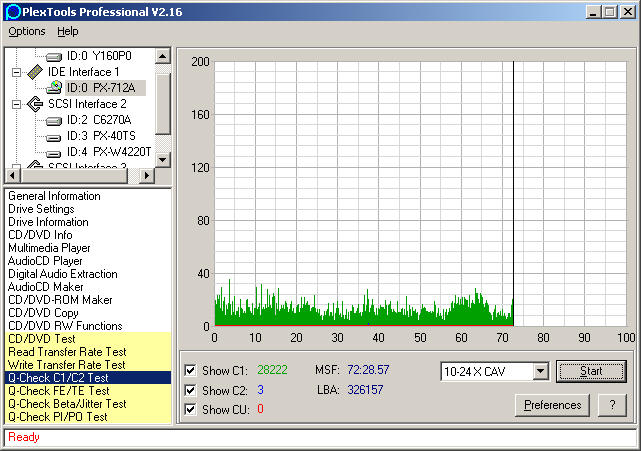Click the C2 count value 3
The width and height of the screenshot is (641, 451).
[260, 390]
